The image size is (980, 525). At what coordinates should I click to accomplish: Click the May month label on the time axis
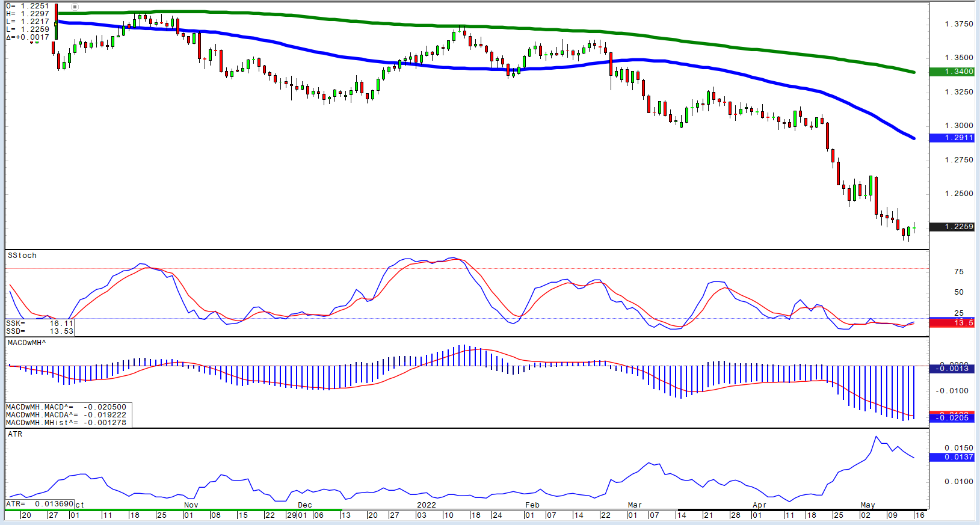(868, 505)
